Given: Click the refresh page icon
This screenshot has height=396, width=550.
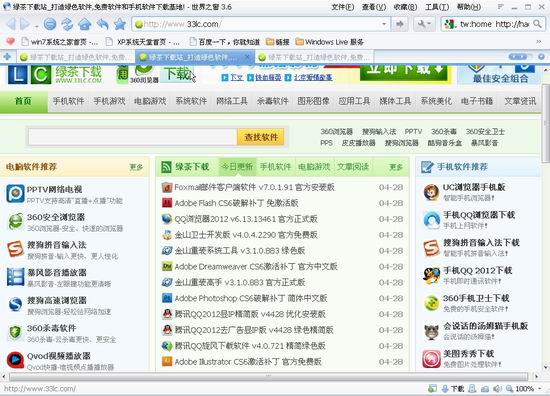Looking at the screenshot, I should (67, 24).
